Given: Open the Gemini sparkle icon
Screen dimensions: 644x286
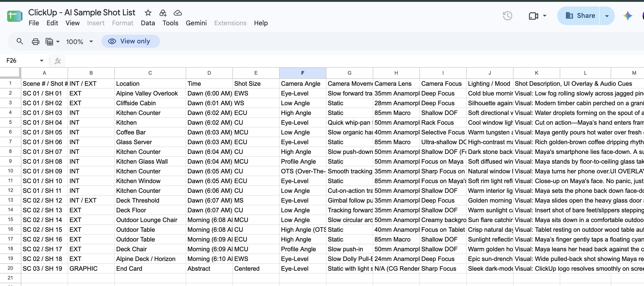Looking at the screenshot, I should (628, 16).
